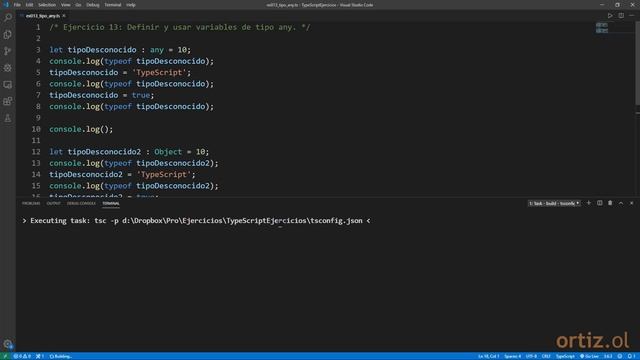Select language mode TypeScript in status bar
Screen dimensions: 640x360
(x=565, y=356)
